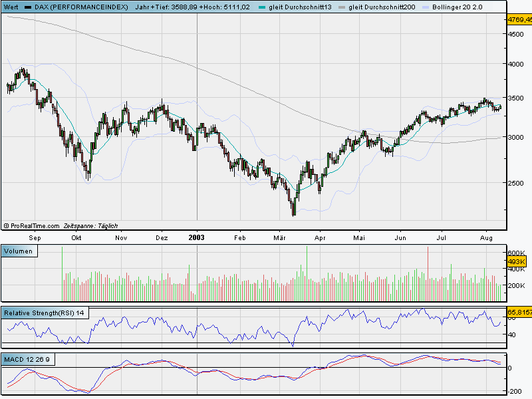The height and width of the screenshot is (399, 532).
Task: Click the gray 'gleit Durchschnitt200' legend marker
Action: 342,6
